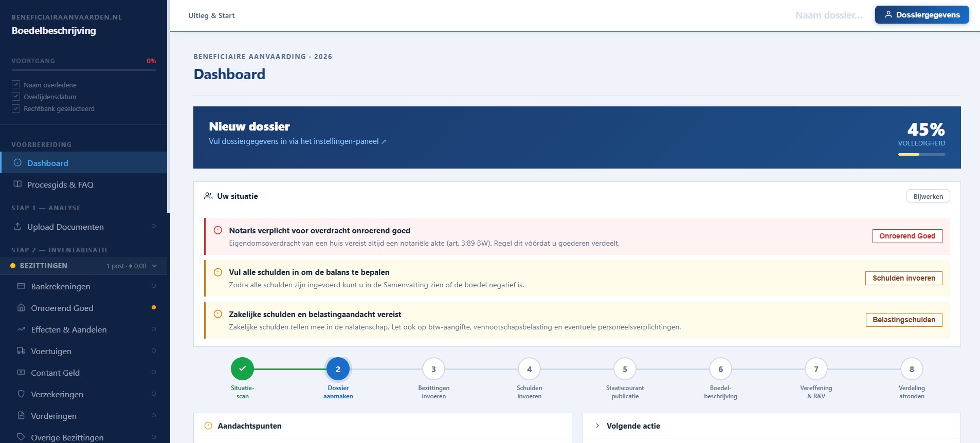Click the Aandachtspunten alert icon
The height and width of the screenshot is (443, 980).
[208, 426]
